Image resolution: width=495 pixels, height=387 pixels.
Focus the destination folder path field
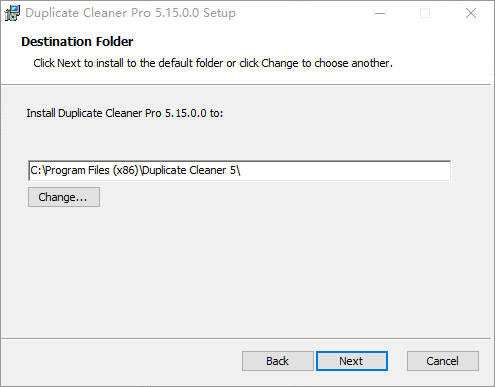pyautogui.click(x=239, y=171)
